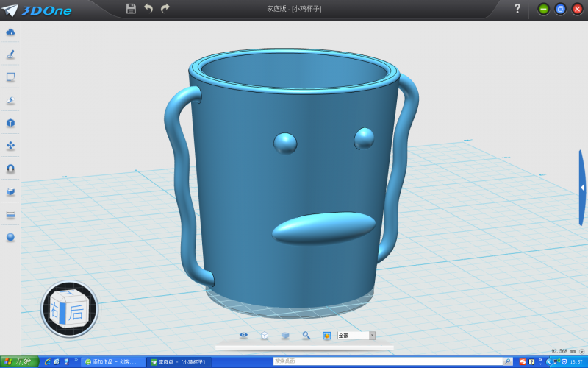Undo the last action
This screenshot has height=368, width=588.
tap(148, 8)
